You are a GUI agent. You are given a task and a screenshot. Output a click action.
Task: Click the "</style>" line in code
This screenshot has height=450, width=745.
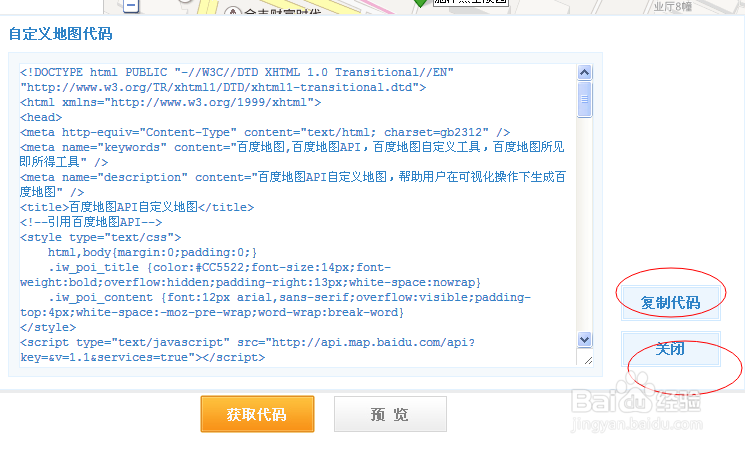(48, 327)
